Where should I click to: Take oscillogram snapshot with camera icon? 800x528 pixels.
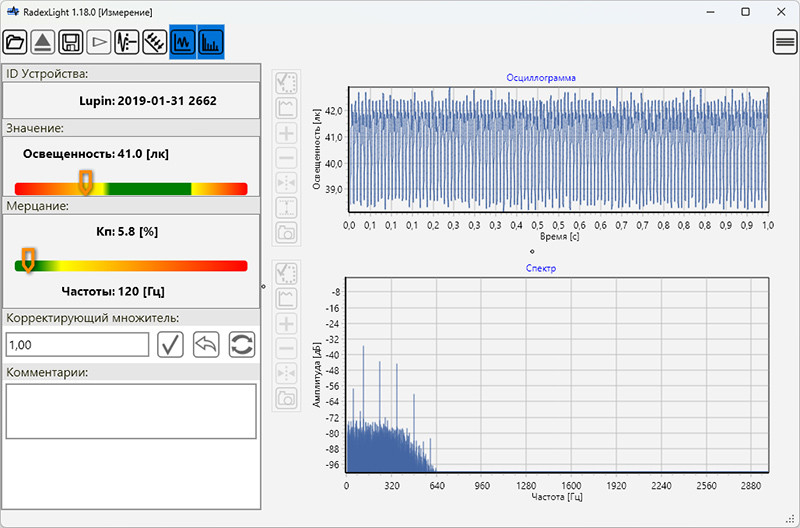click(x=287, y=233)
